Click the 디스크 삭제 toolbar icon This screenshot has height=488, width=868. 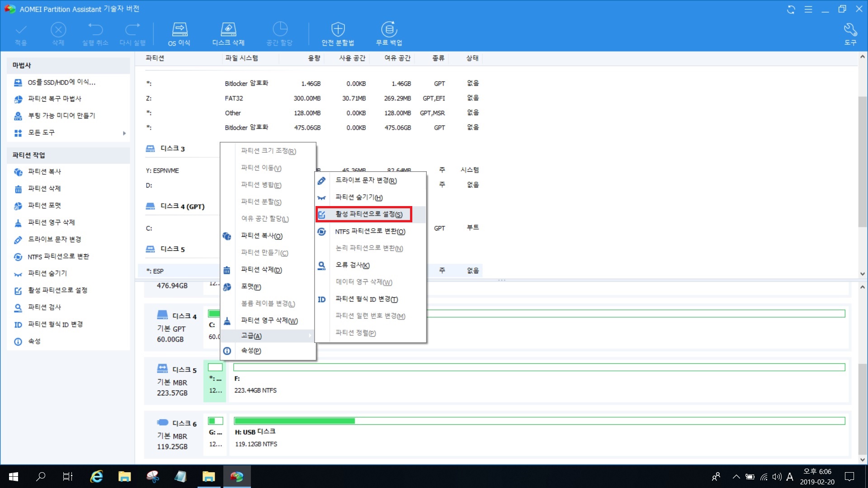pos(228,34)
